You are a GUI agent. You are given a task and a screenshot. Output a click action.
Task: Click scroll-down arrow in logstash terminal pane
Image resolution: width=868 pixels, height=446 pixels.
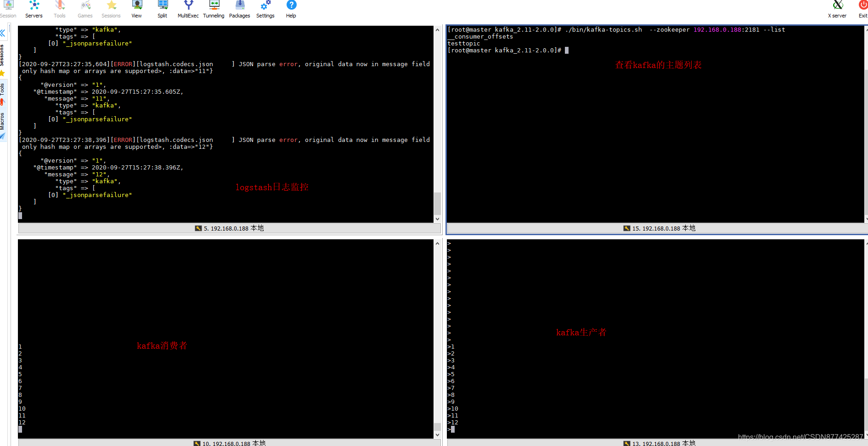[x=437, y=219]
